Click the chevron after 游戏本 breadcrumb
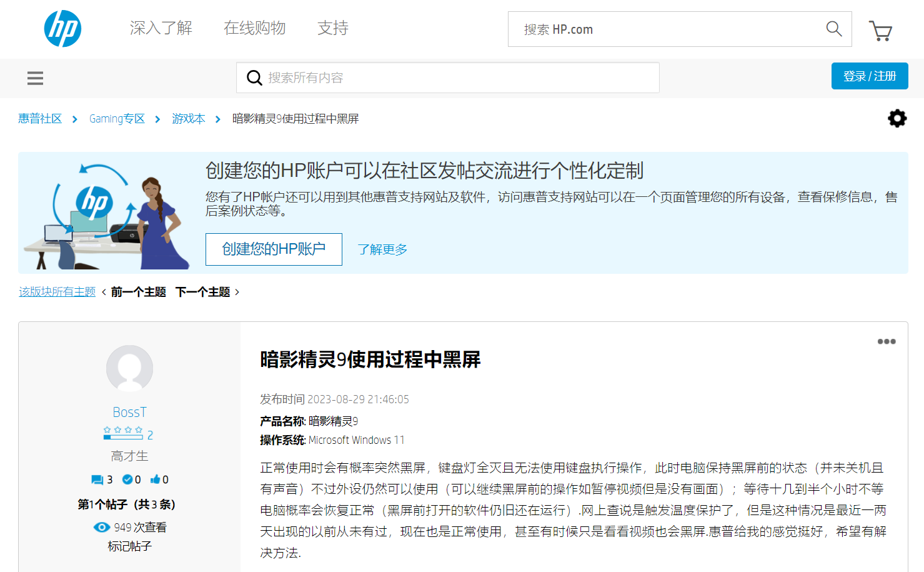The image size is (924, 572). (218, 119)
